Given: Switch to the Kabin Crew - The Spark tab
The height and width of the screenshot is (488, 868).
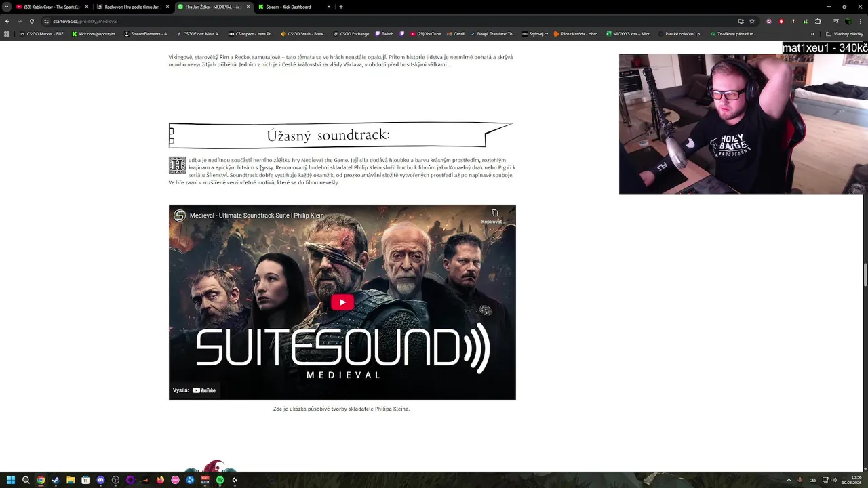Looking at the screenshot, I should point(52,7).
